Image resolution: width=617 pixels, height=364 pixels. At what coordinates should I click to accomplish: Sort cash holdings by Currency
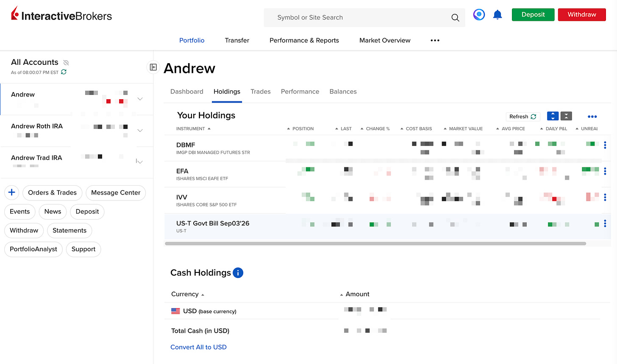[x=188, y=294]
